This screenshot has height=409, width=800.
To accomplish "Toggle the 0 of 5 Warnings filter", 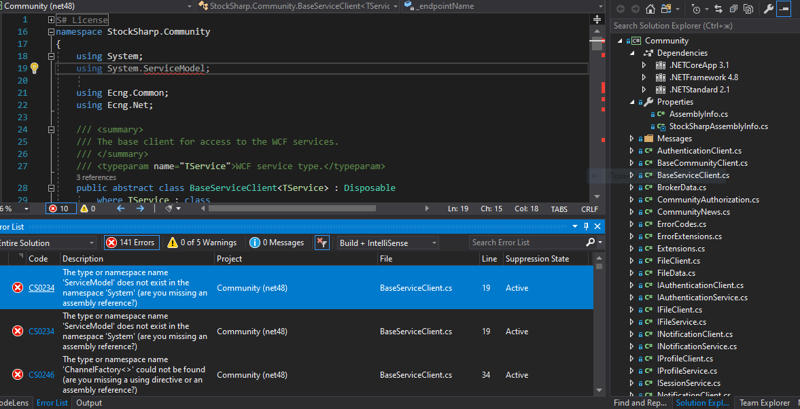I will [x=202, y=243].
